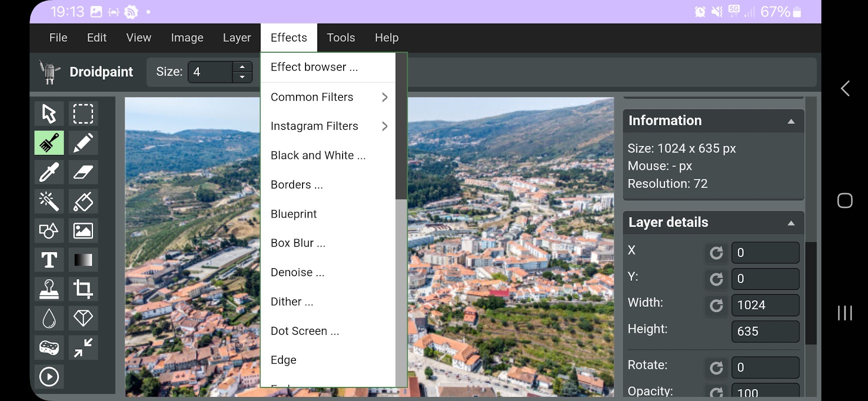Screen dimensions: 868x401
Task: Choose the Blur droplet tool
Action: click(x=49, y=318)
